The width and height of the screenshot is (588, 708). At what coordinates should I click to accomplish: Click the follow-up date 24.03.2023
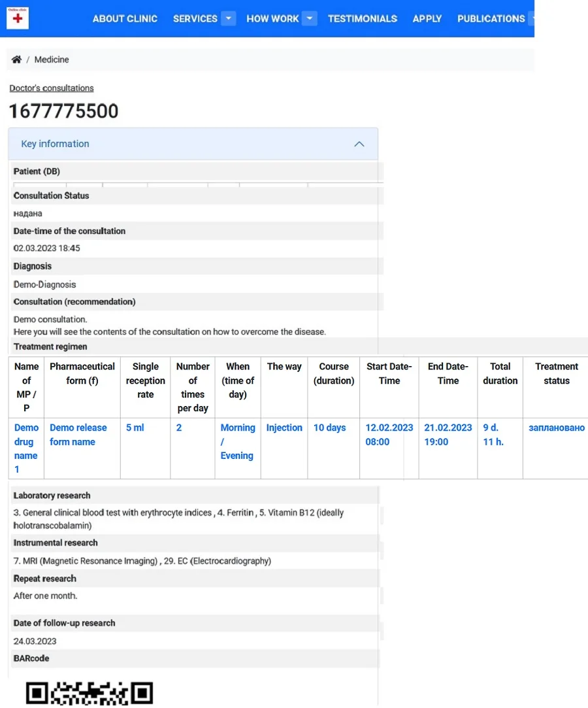tap(35, 641)
